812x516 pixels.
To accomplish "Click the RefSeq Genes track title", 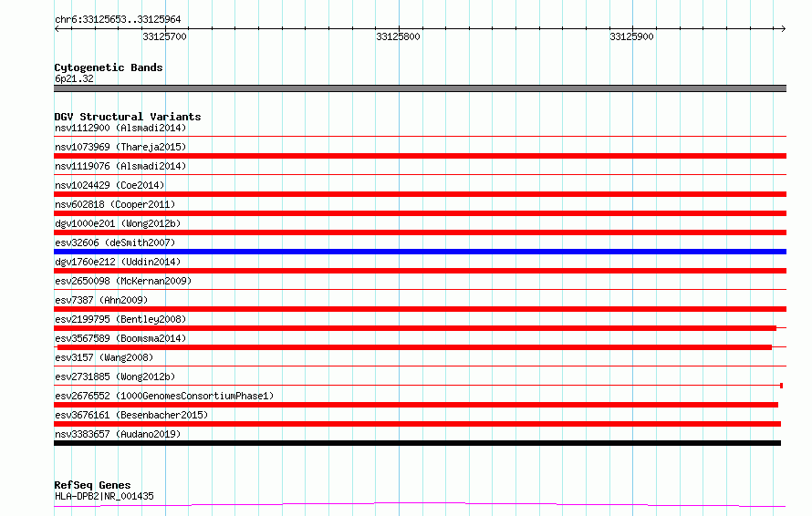I will 92,486.
